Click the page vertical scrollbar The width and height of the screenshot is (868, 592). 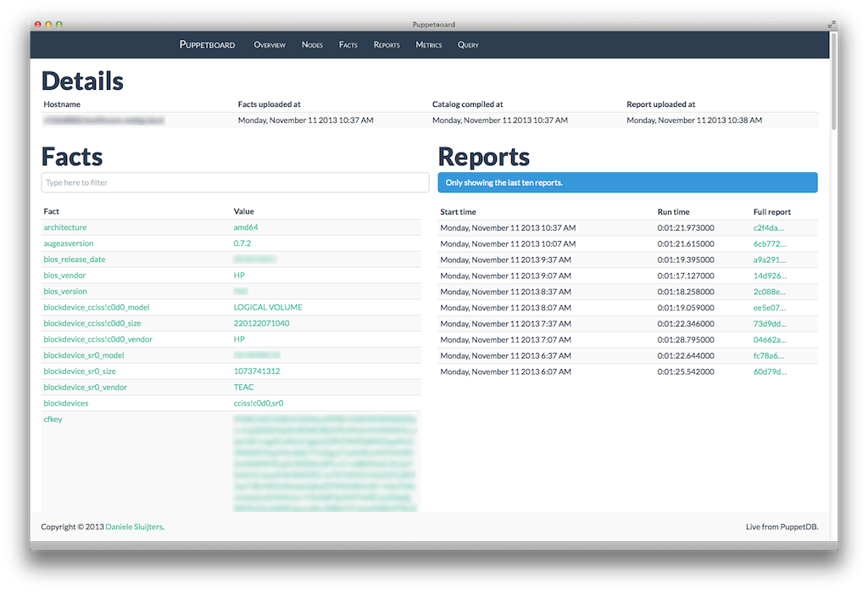point(833,85)
